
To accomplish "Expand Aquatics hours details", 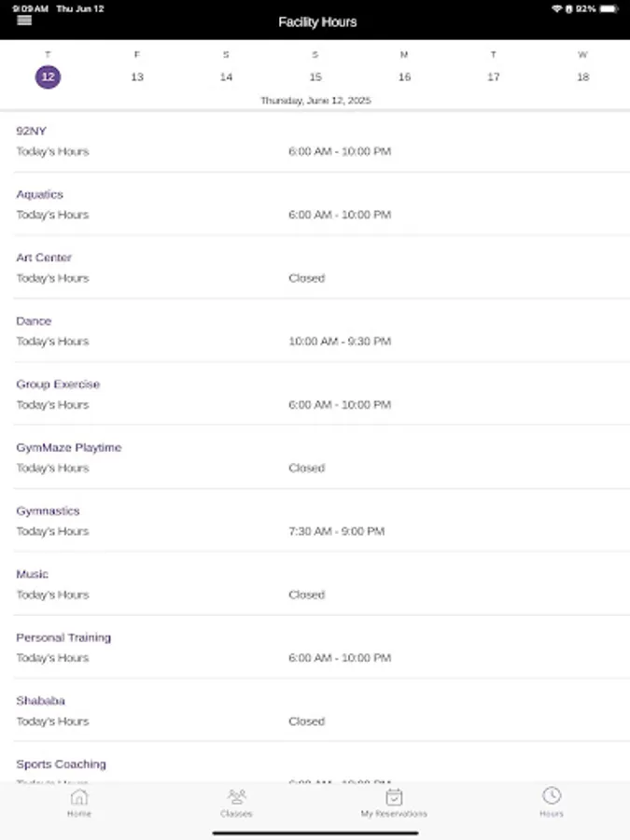I will pos(315,203).
